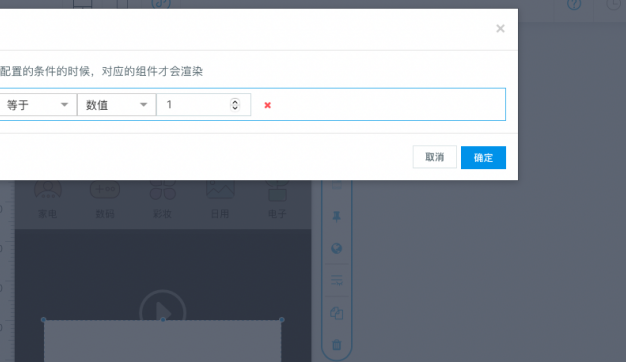This screenshot has height=362, width=626.
Task: Open the 数值 type dropdown
Action: pos(116,105)
